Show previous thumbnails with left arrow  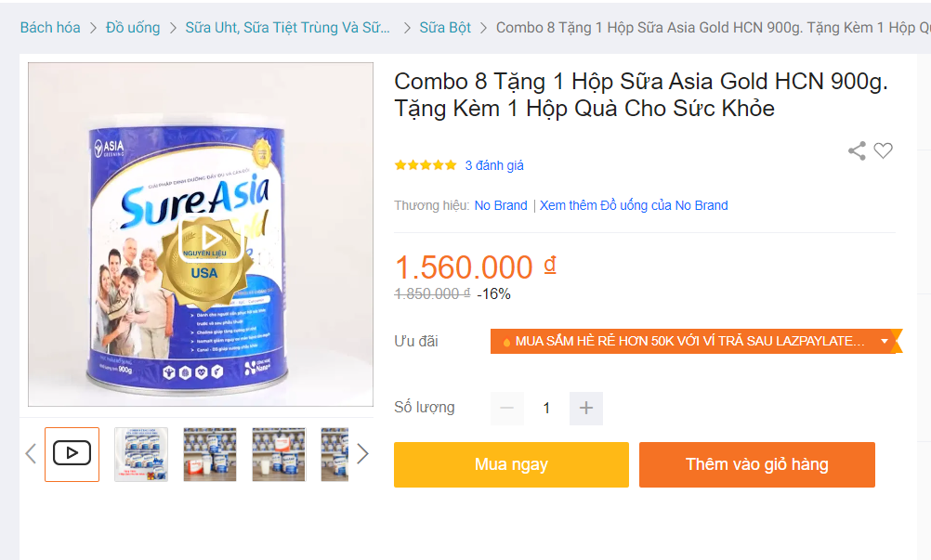click(x=31, y=453)
